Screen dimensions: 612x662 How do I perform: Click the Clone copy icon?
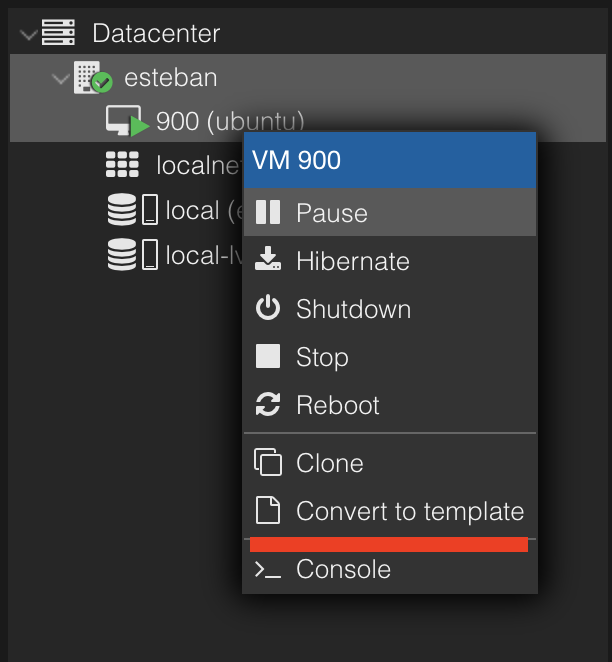pos(268,462)
